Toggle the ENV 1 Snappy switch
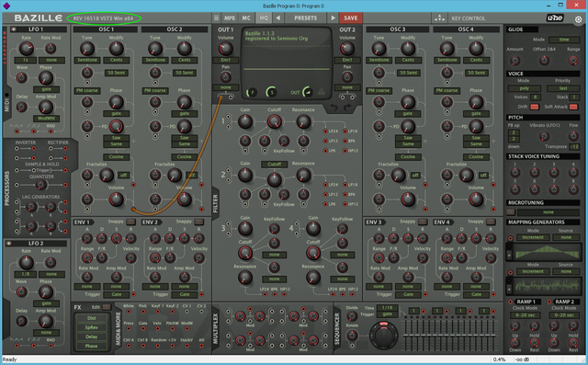588x365 pixels. 130,222
